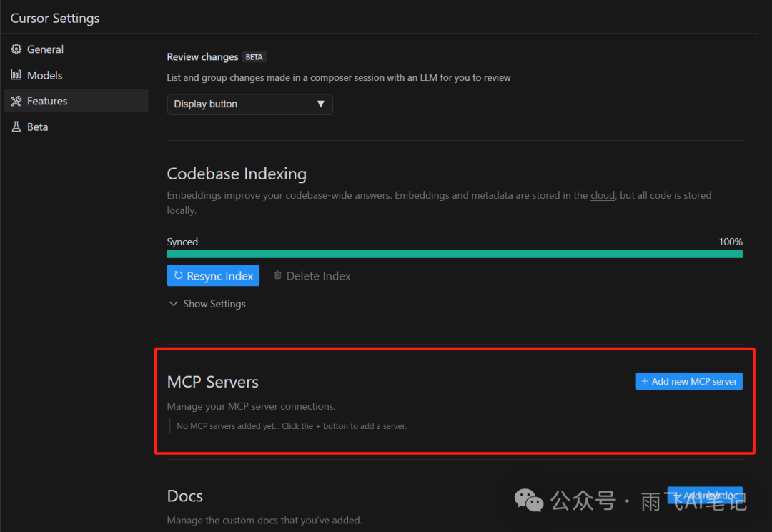The width and height of the screenshot is (772, 532).
Task: Open the General settings tab
Action: pyautogui.click(x=76, y=49)
